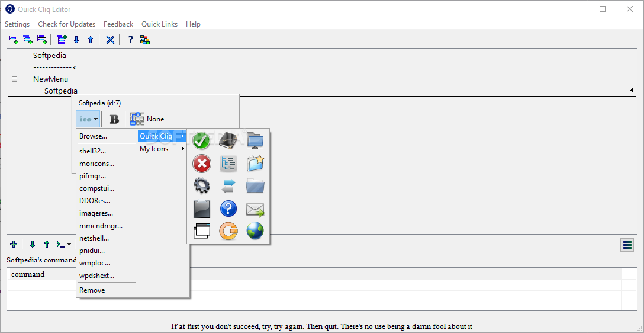
Task: Pick the blue question mark circle icon
Action: (x=228, y=209)
